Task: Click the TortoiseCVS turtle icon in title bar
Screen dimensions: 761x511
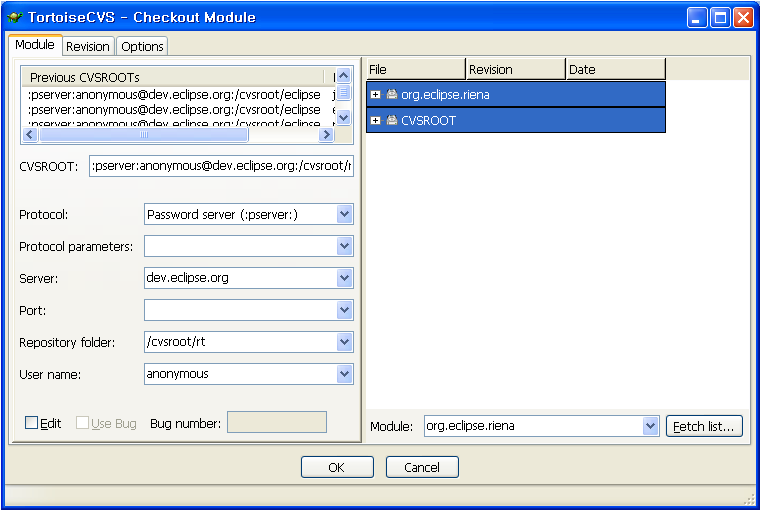Action: 15,17
